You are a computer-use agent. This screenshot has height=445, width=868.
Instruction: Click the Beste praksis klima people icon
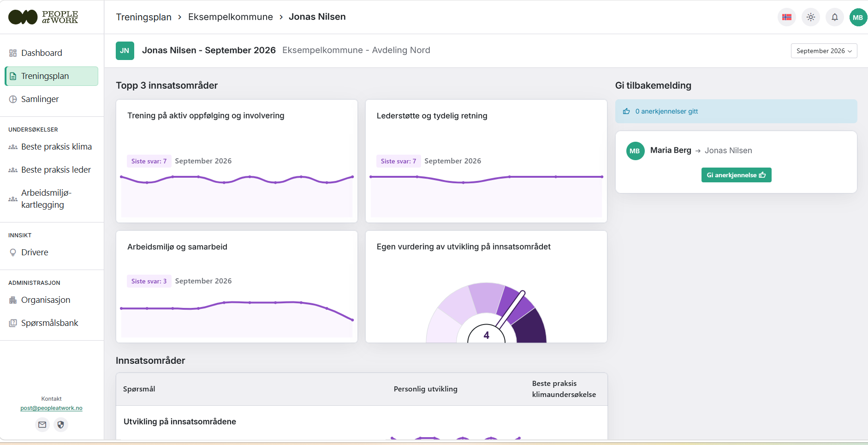pos(13,147)
